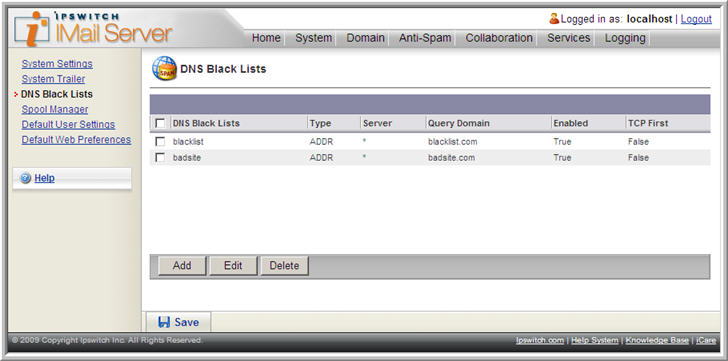Open System Trailer page

pos(53,79)
